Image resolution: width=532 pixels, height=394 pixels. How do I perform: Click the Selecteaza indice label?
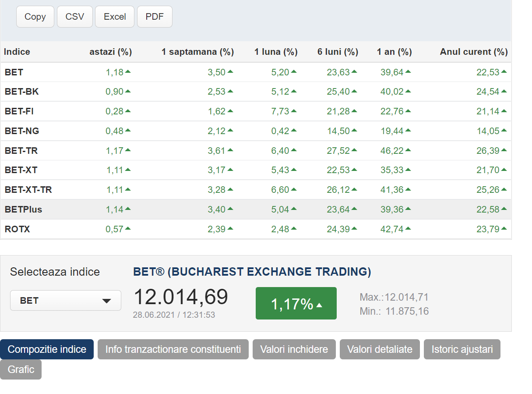point(55,272)
